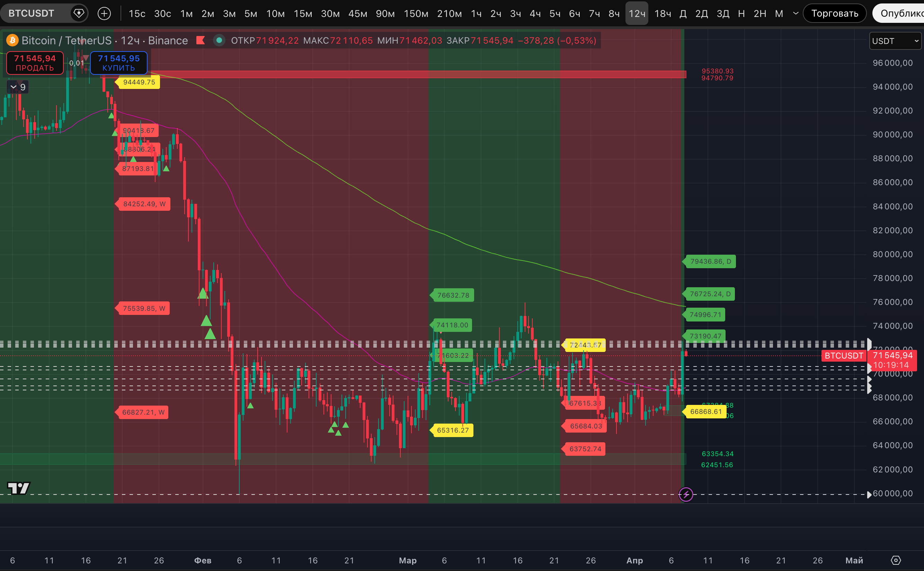
Task: Click the red flag icon next to Binance
Action: (x=201, y=40)
